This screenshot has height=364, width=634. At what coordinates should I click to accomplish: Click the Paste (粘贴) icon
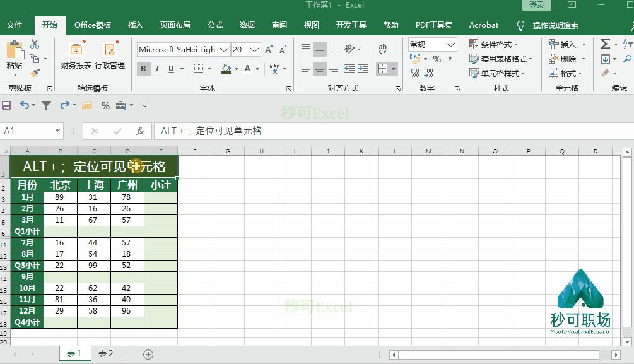tap(14, 54)
